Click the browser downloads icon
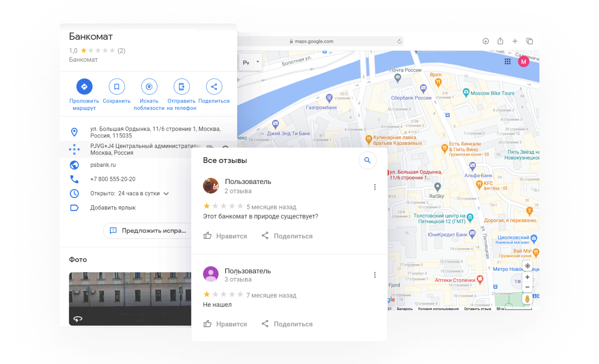599x364 pixels. [485, 41]
